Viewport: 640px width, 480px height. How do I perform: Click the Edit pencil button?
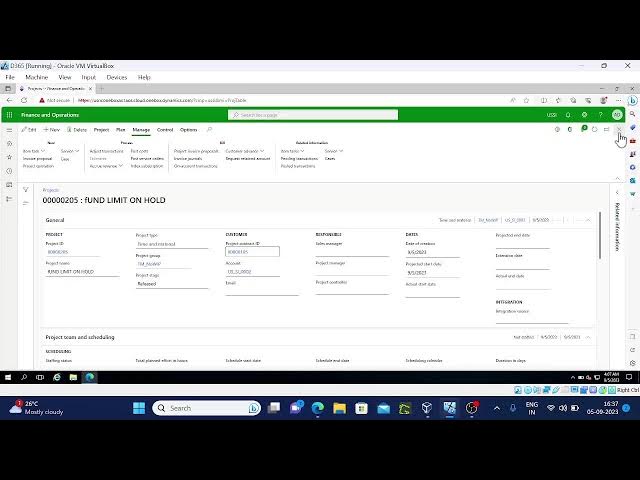(x=29, y=130)
